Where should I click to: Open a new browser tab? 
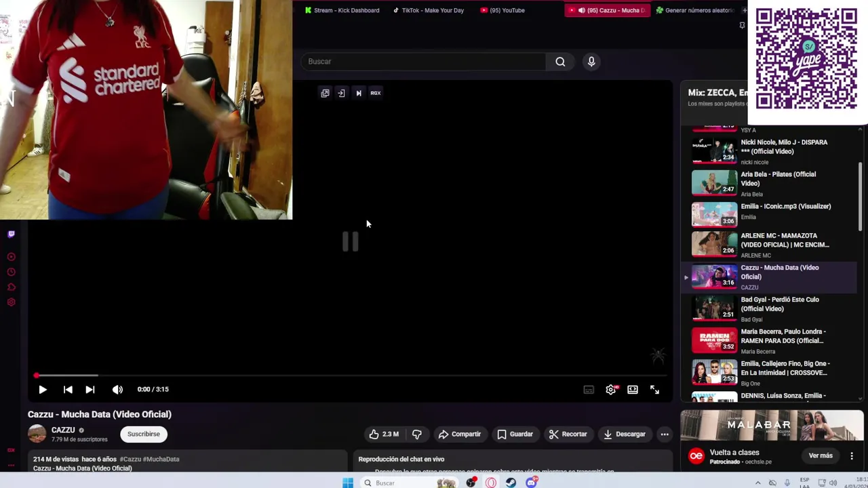(x=744, y=10)
